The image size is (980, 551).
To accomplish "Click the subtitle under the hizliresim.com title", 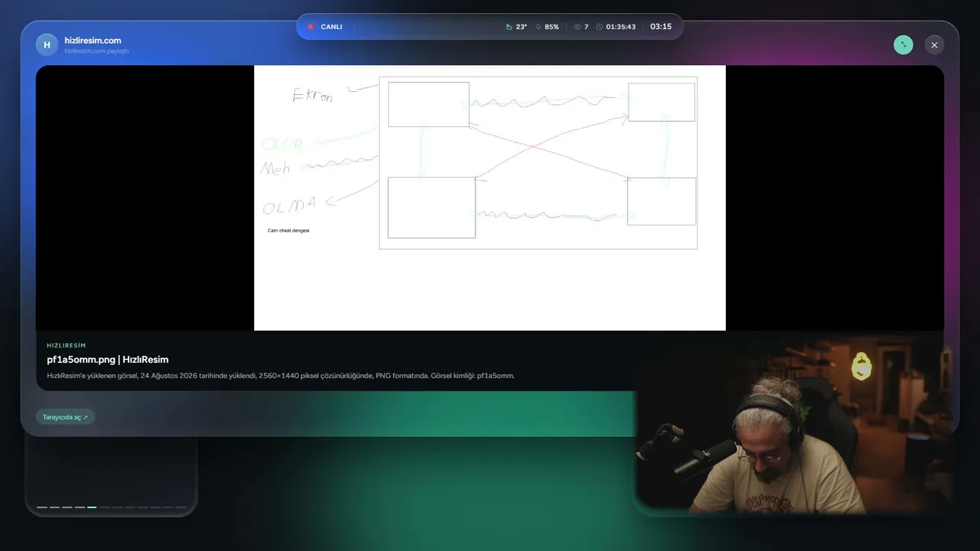I will tap(96, 51).
